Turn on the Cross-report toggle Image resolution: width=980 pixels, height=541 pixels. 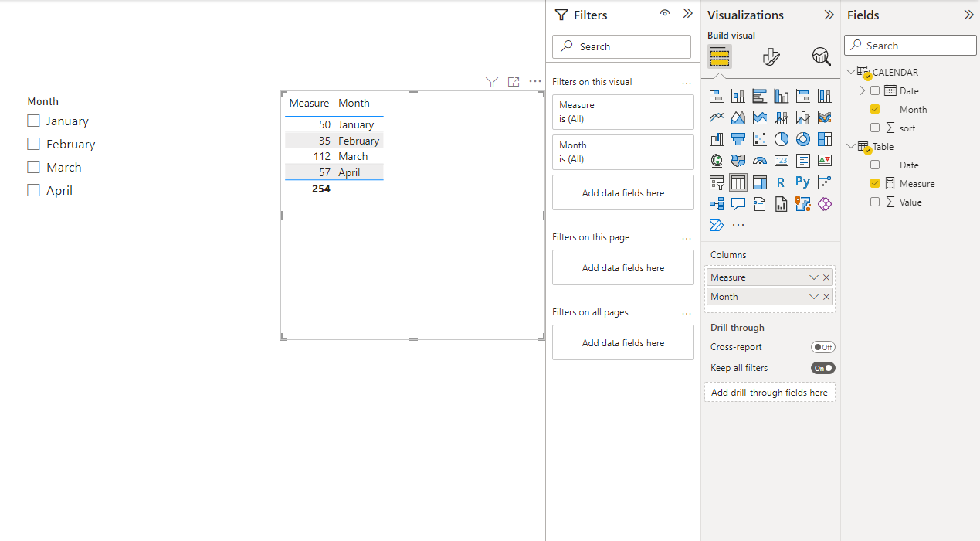point(823,348)
